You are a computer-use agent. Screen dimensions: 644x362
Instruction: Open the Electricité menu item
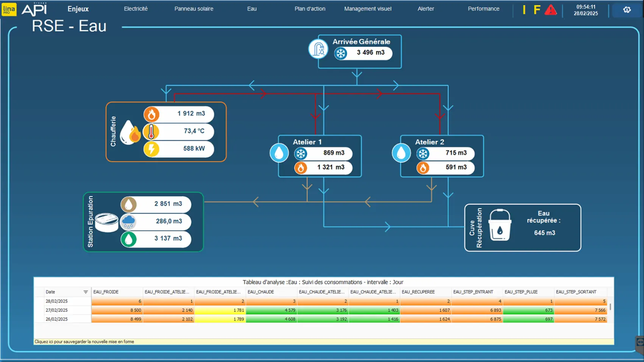(136, 9)
